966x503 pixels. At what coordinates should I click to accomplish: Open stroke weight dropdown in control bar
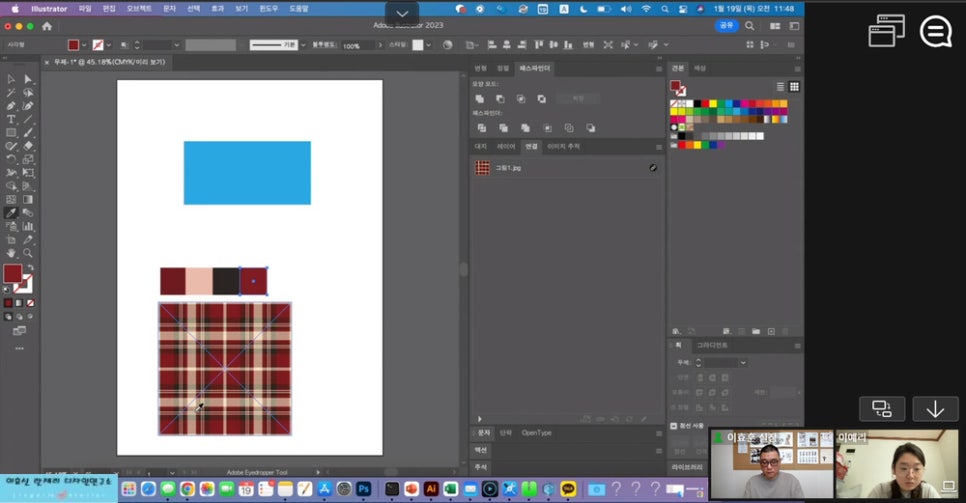coord(177,45)
